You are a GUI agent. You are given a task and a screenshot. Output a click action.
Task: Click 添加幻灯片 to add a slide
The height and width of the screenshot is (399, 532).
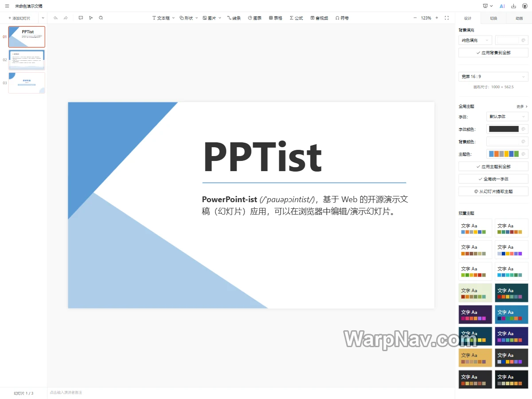[19, 18]
